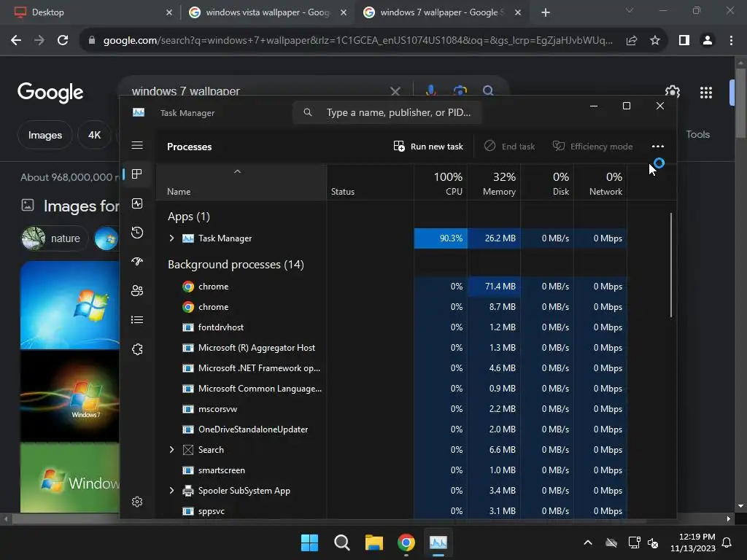747x560 pixels.
Task: Click the Chrome address bar URL
Action: pos(357,41)
